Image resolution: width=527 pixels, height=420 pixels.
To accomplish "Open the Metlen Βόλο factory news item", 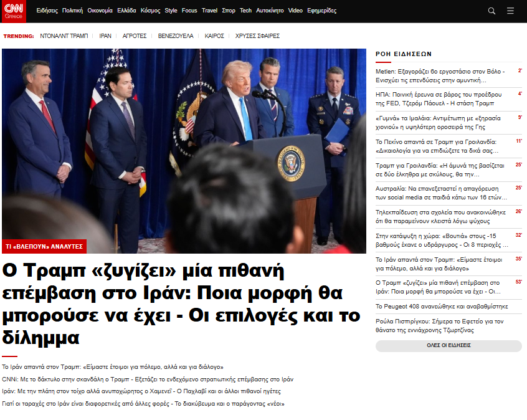I will tap(439, 75).
